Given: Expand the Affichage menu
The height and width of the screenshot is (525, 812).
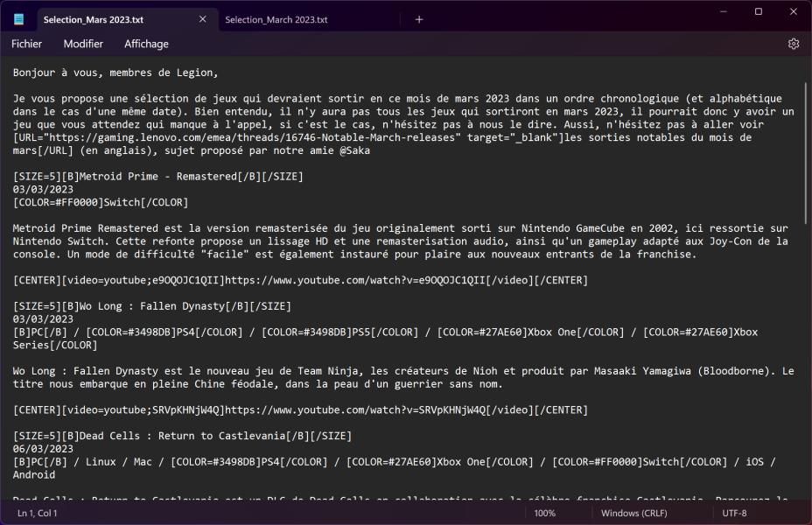Looking at the screenshot, I should [x=146, y=44].
